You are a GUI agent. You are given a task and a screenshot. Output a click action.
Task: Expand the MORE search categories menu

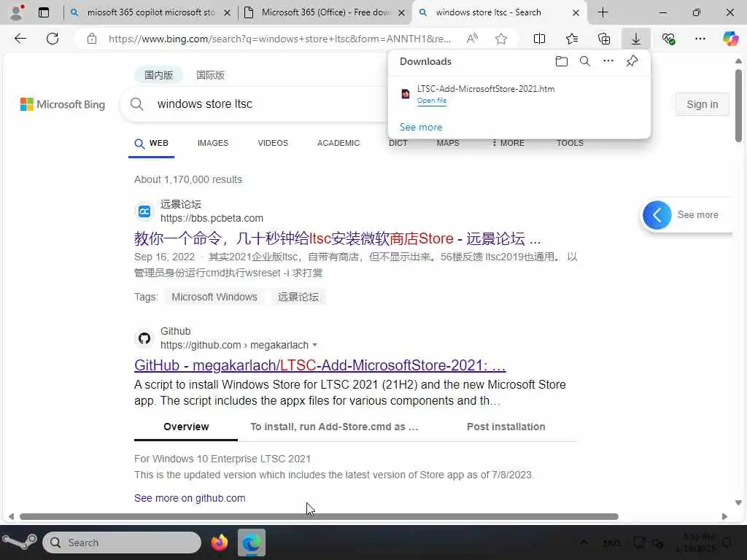pos(508,143)
